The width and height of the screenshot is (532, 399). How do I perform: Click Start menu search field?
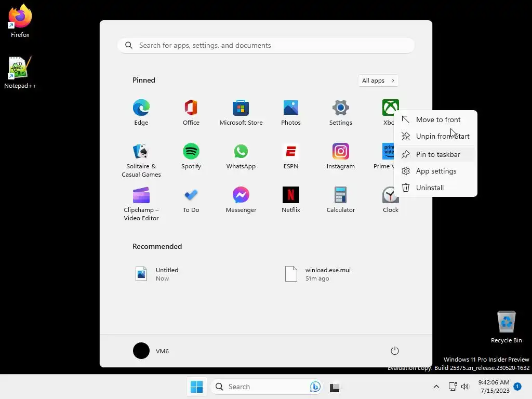(x=266, y=46)
